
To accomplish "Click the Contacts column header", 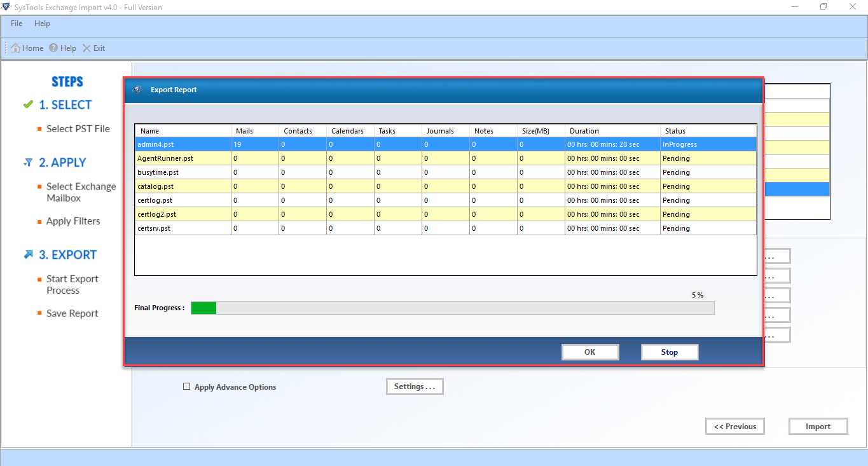I will tap(303, 131).
